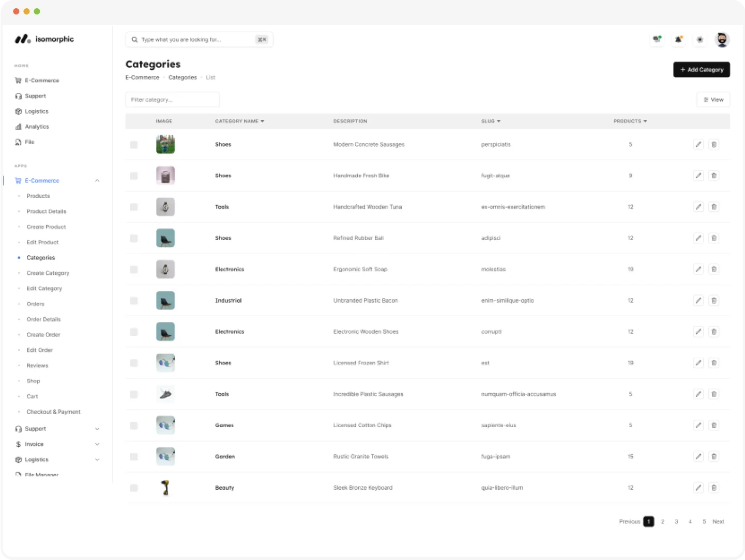Open messages icon in top bar
745x560 pixels.
(x=657, y=39)
